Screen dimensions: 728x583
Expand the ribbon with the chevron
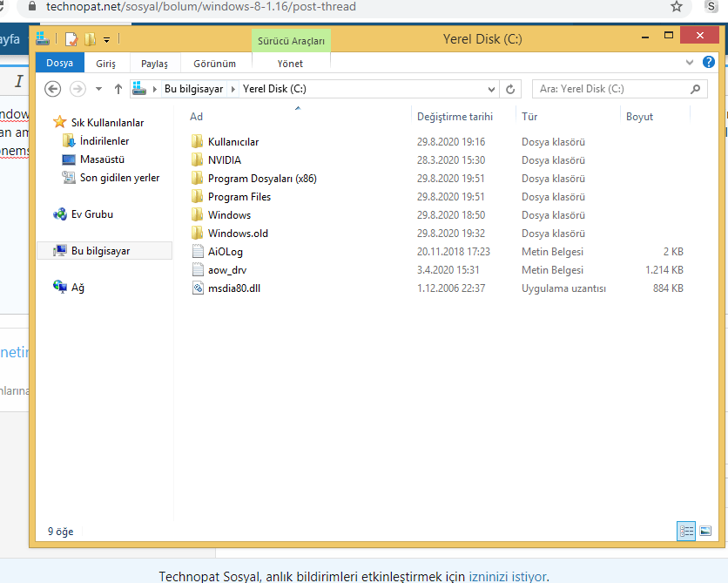[690, 62]
